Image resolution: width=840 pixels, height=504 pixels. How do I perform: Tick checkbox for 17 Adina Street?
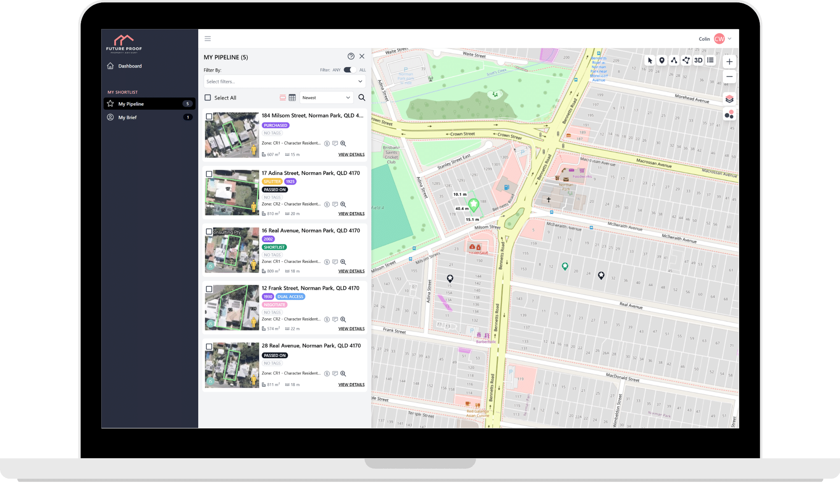(x=209, y=174)
